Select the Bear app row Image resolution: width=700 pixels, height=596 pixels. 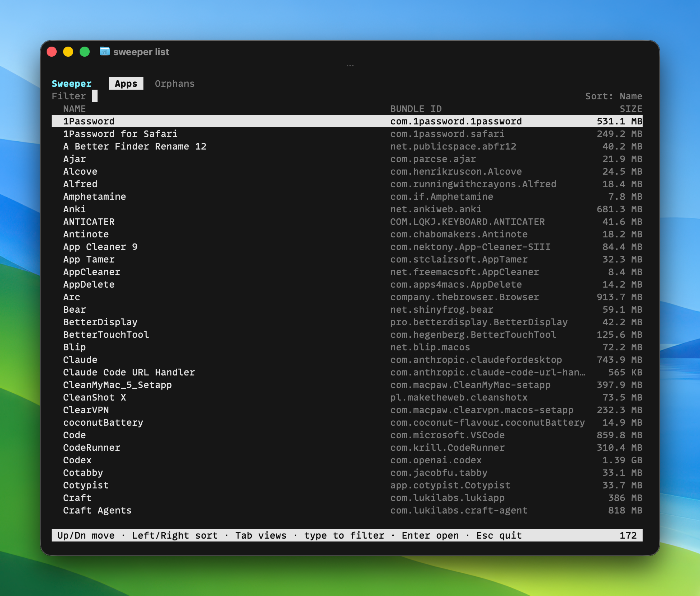[x=347, y=309]
